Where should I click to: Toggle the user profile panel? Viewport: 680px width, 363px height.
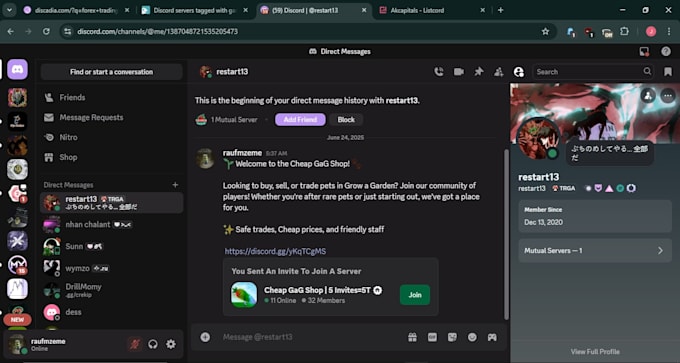pos(519,72)
